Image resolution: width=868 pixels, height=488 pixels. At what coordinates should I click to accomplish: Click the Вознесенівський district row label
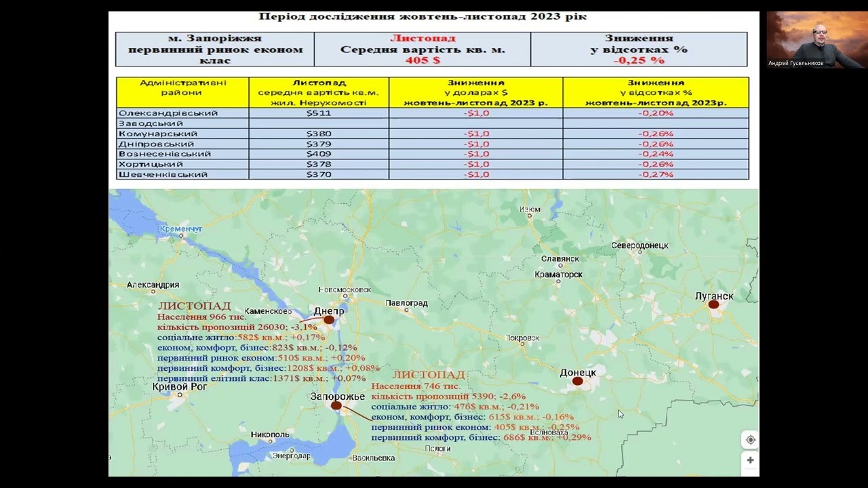[x=165, y=154]
